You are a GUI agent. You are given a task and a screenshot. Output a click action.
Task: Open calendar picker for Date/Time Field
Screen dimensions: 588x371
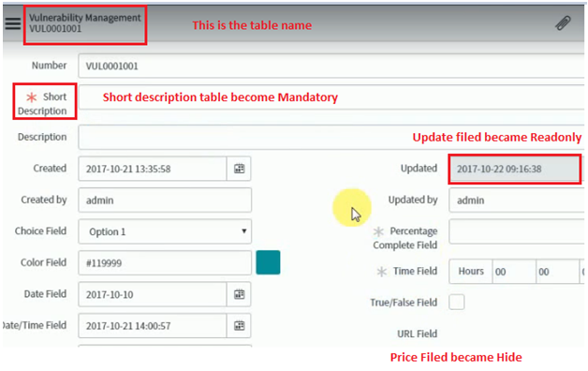(240, 326)
